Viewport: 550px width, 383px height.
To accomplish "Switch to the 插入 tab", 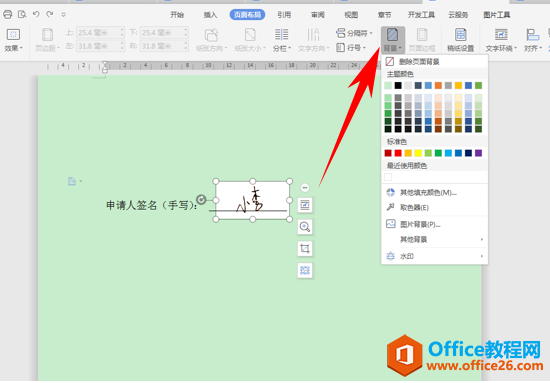I will coord(210,15).
